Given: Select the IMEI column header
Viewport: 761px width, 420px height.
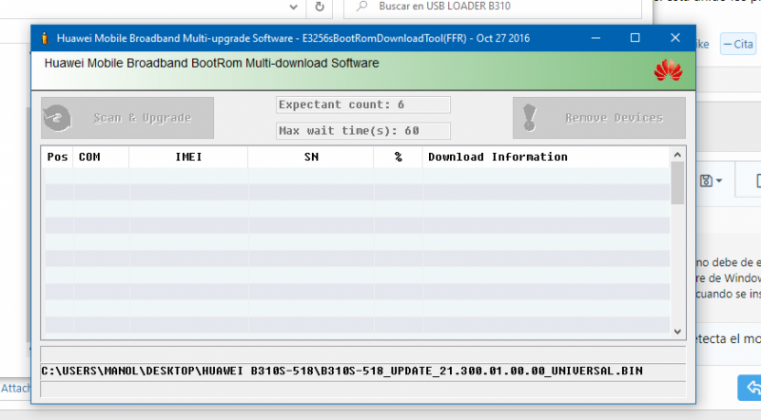Looking at the screenshot, I should click(188, 157).
